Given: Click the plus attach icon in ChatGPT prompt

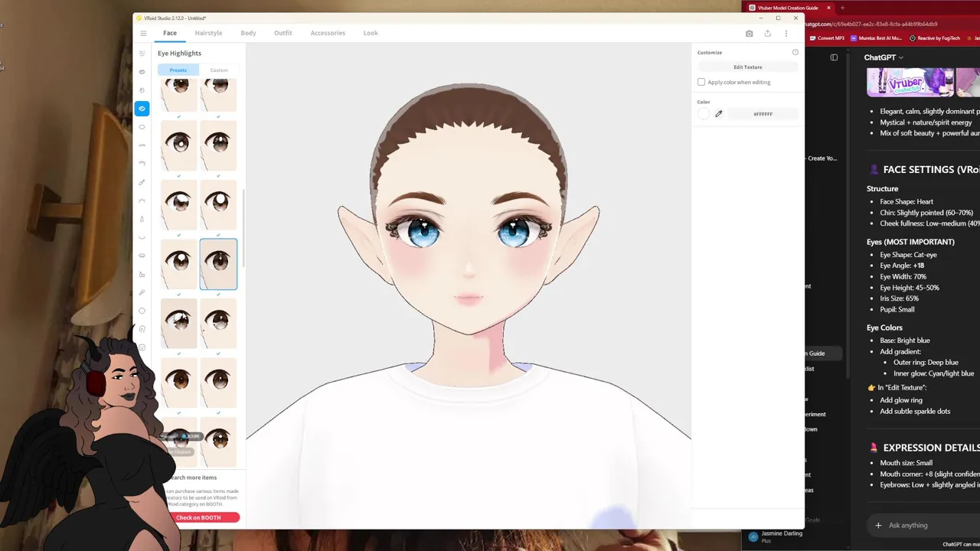Looking at the screenshot, I should tap(878, 525).
